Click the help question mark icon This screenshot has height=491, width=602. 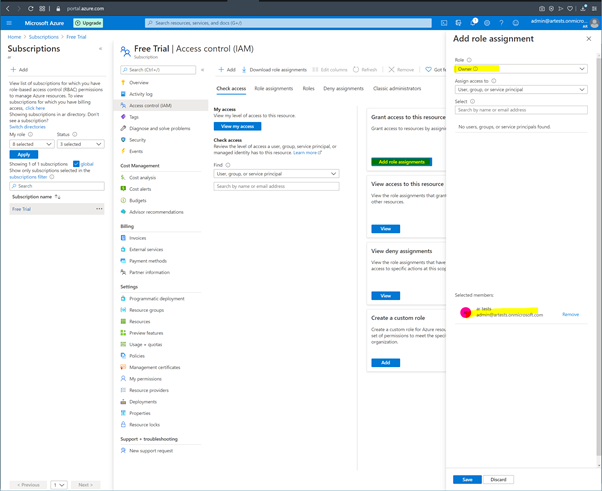pyautogui.click(x=501, y=22)
